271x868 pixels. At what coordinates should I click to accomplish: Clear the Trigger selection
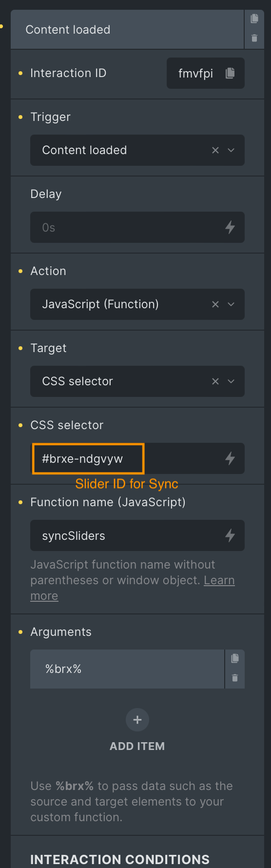click(x=215, y=150)
